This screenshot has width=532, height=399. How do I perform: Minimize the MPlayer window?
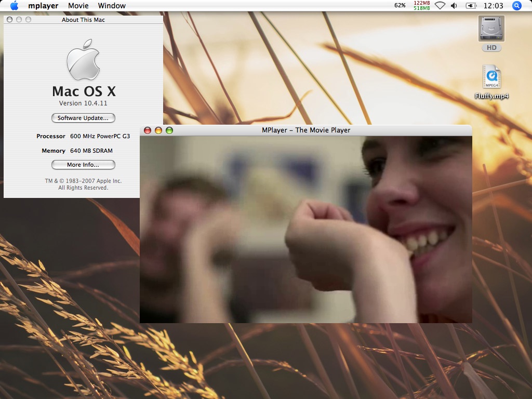pos(158,130)
